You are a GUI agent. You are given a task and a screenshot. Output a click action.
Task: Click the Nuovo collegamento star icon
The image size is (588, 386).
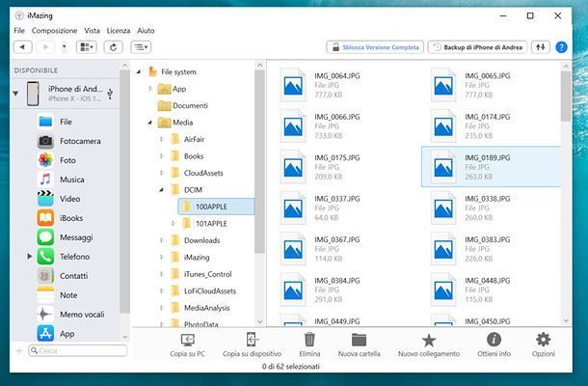[429, 340]
